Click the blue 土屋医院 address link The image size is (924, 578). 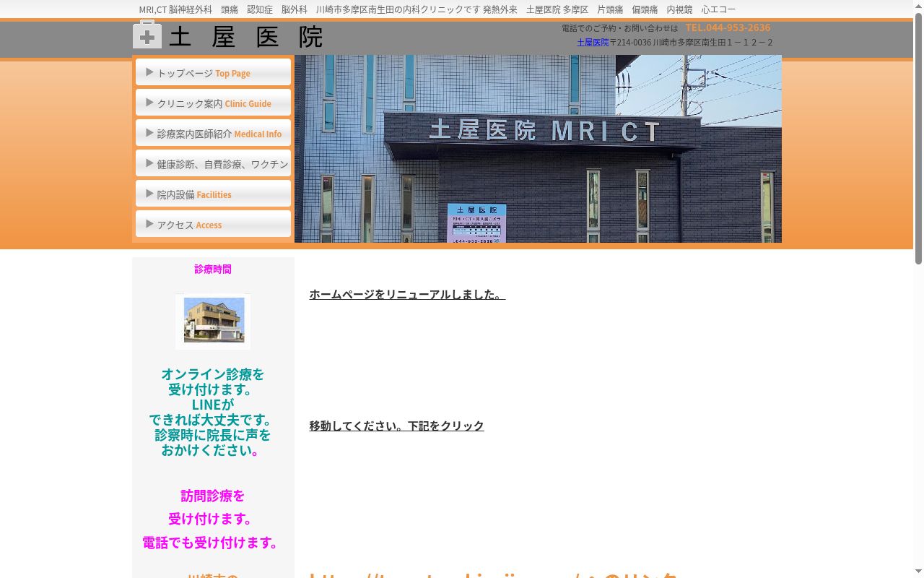[x=593, y=43]
